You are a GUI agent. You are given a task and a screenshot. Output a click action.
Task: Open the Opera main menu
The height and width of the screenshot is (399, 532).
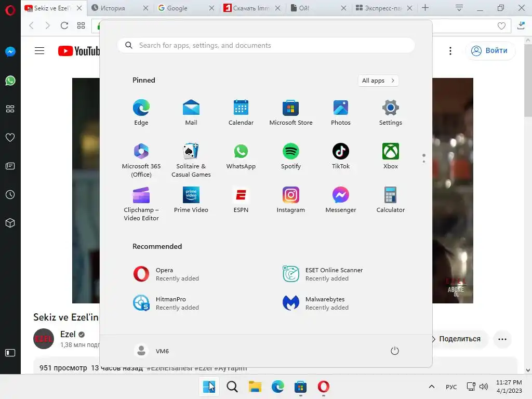pos(10,10)
